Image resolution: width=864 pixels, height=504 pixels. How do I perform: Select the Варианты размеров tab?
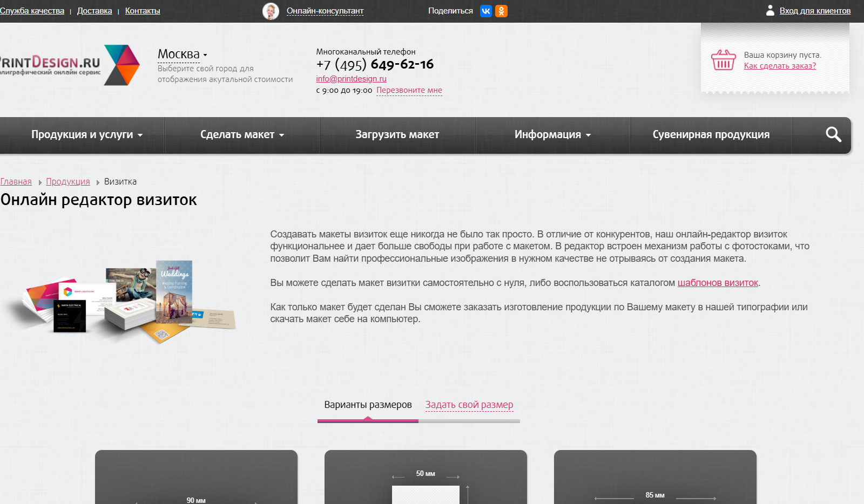coord(368,404)
